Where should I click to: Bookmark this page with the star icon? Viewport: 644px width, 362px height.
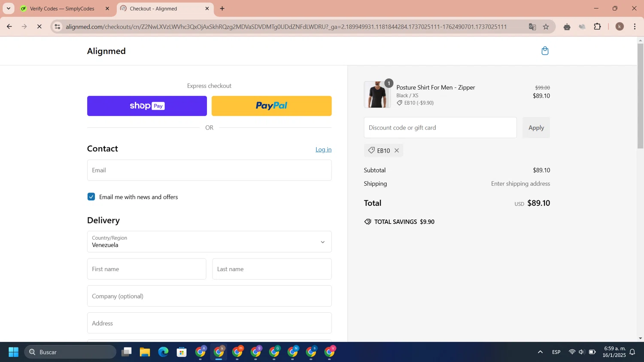[x=546, y=27]
